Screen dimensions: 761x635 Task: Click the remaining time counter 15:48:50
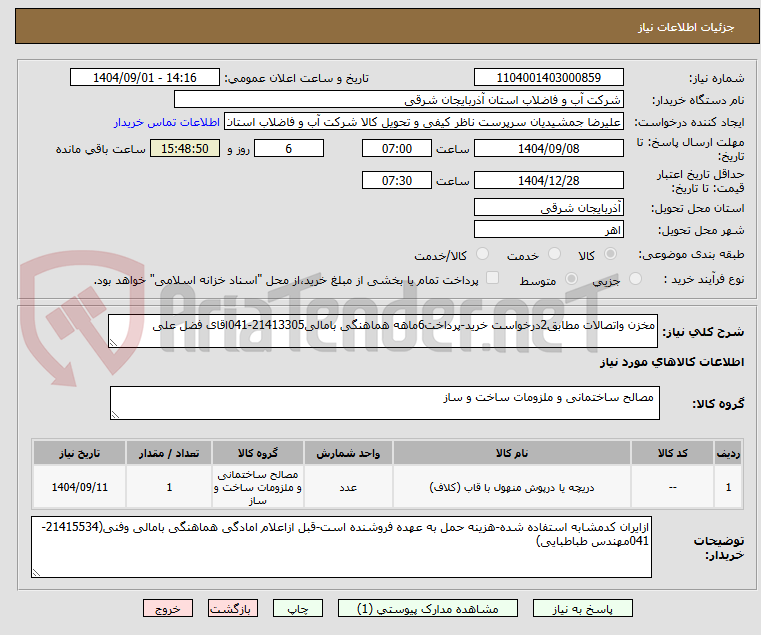tap(184, 149)
